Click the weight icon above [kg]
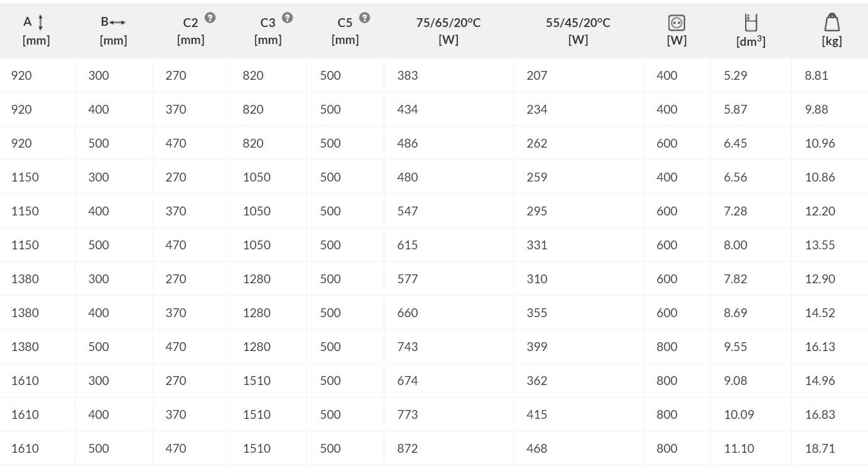Image resolution: width=868 pixels, height=476 pixels. 832,23
